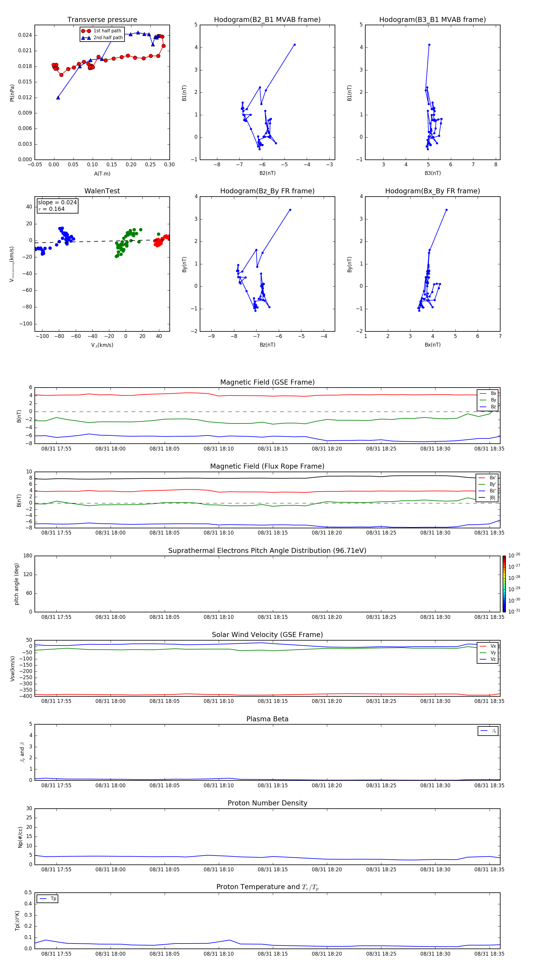Select the Bz legend entry in GSE Frame plot
The width and height of the screenshot is (535, 980).
click(x=488, y=407)
